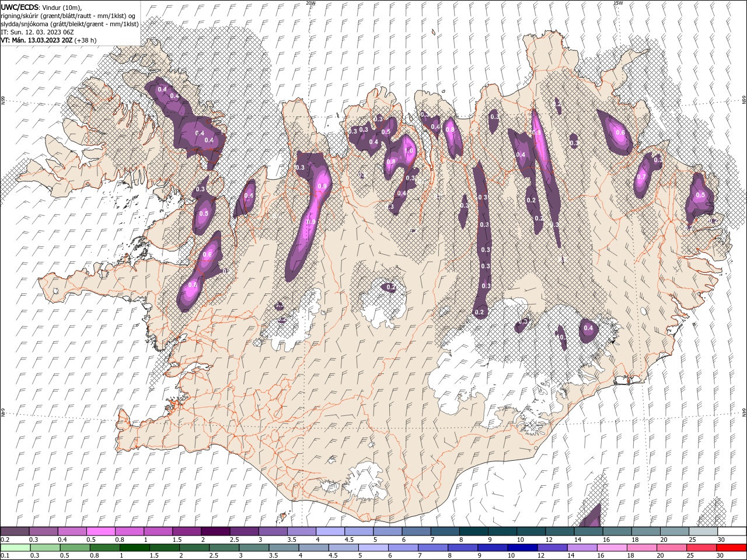Click the 'IT: Sun. 12. 03. 2023 06Z' line

coord(38,32)
